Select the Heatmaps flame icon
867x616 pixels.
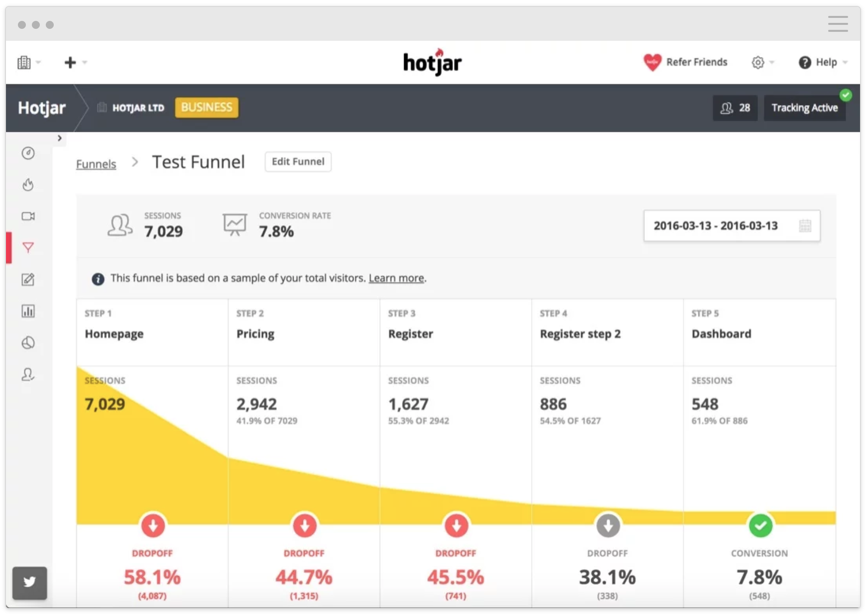click(28, 185)
